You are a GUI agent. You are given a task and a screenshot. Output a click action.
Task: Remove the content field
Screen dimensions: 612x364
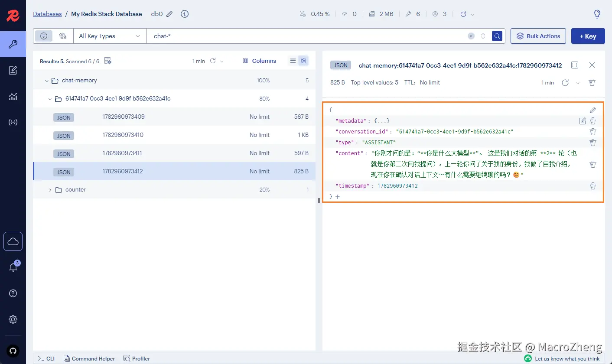(x=593, y=164)
